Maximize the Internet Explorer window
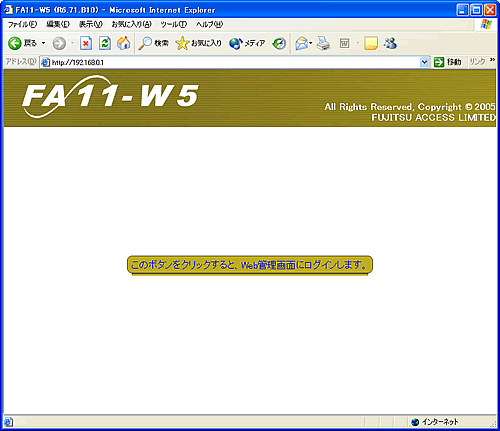The height and width of the screenshot is (431, 500). [476, 10]
